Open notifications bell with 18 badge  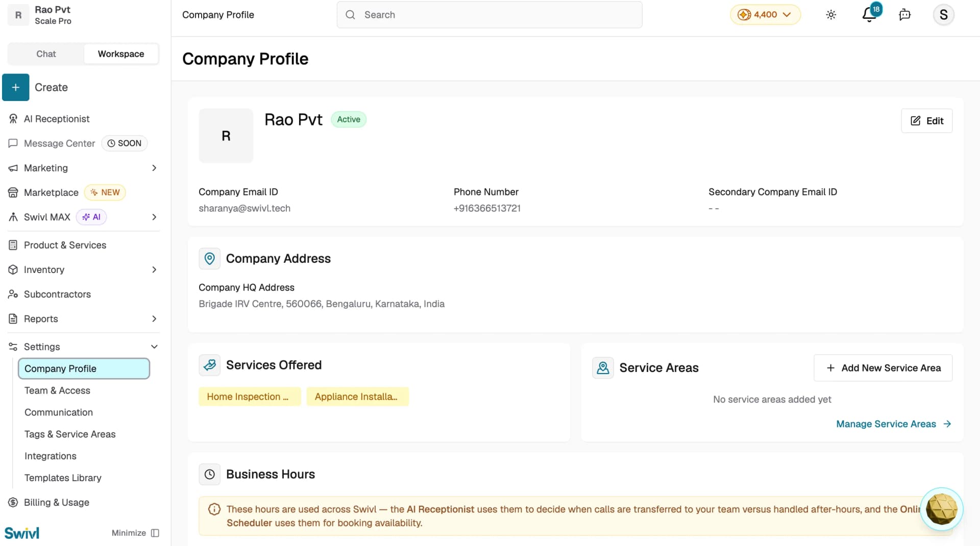(870, 14)
